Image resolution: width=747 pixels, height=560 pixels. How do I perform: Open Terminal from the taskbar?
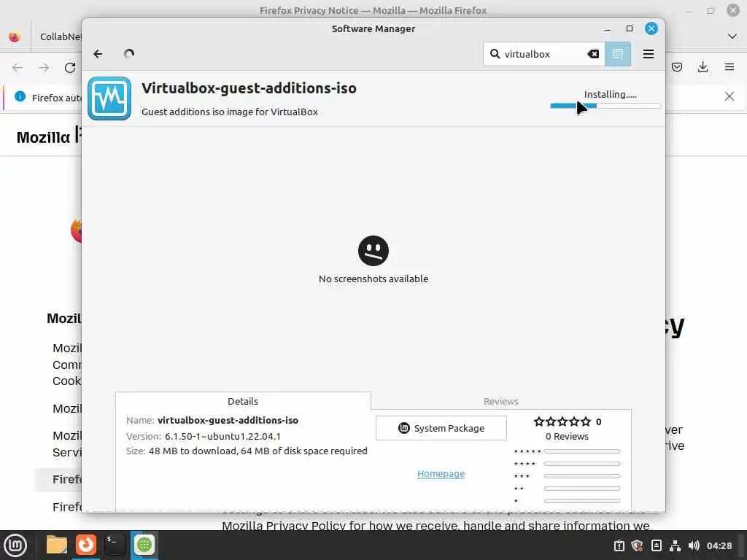pos(115,545)
